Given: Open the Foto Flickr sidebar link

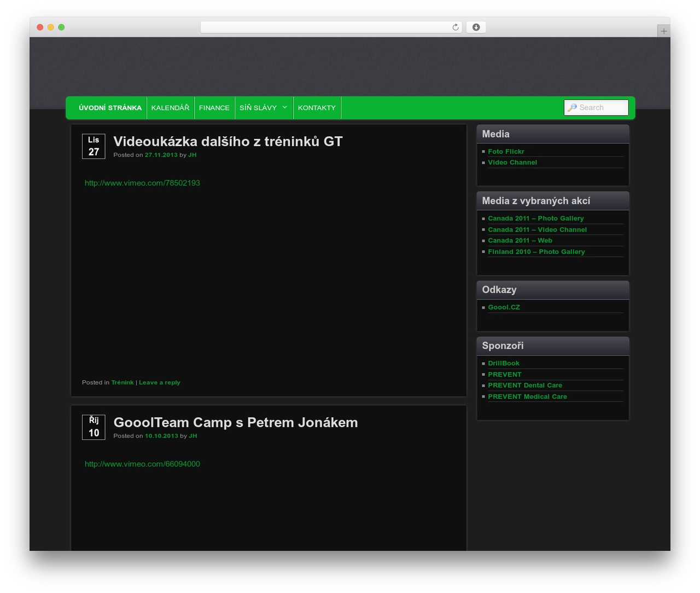Looking at the screenshot, I should pos(506,152).
